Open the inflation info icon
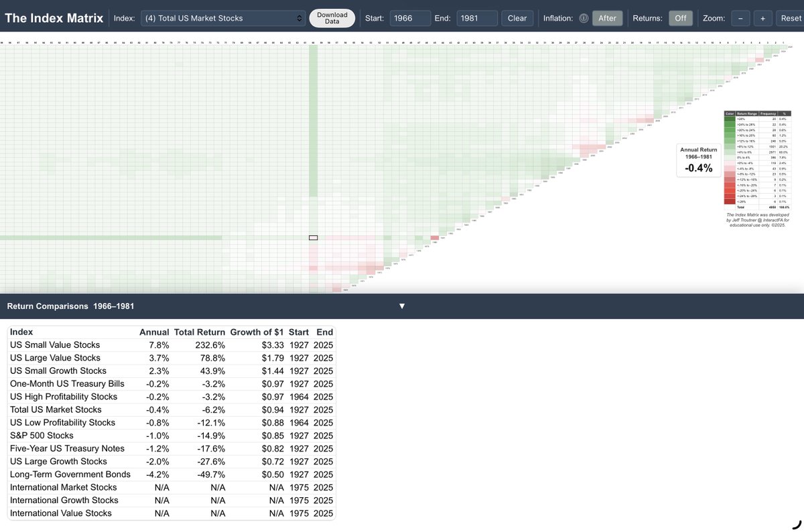Image resolution: width=804 pixels, height=532 pixels. click(x=584, y=18)
